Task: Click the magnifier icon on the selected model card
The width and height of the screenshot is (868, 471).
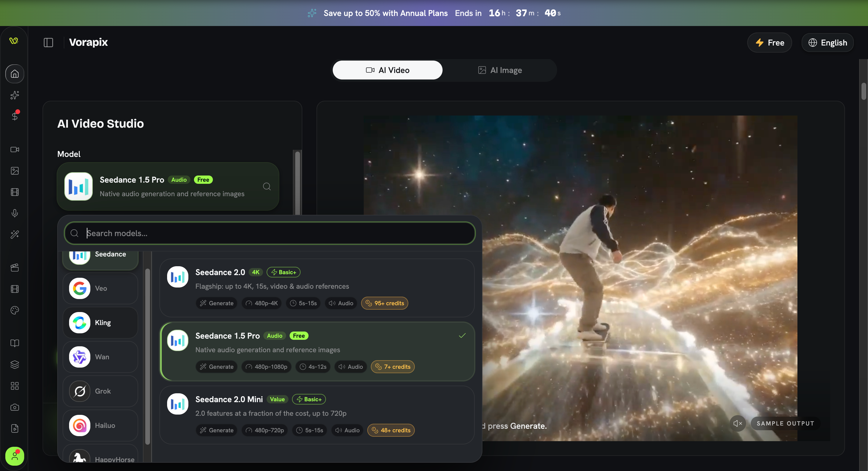Action: tap(267, 186)
